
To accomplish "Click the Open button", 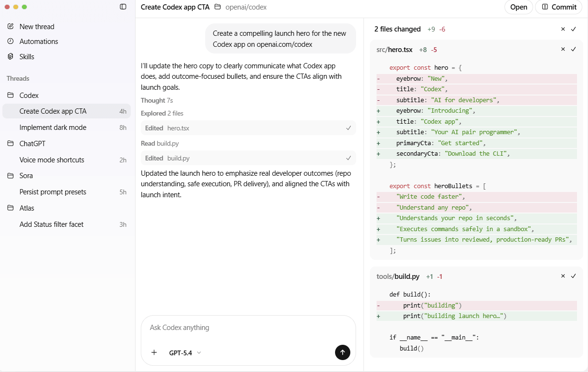I will [x=518, y=7].
